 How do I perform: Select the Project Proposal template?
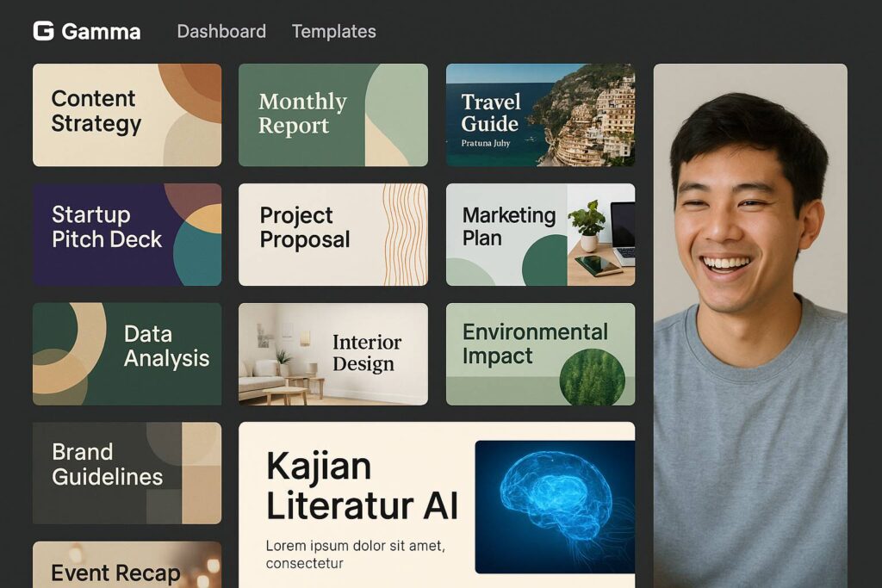(x=333, y=234)
